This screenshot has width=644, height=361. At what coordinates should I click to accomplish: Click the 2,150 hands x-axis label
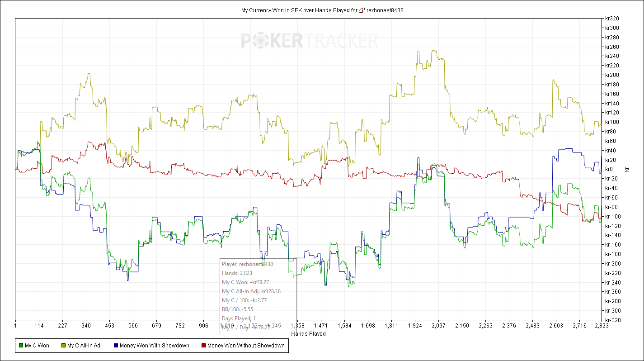click(462, 325)
